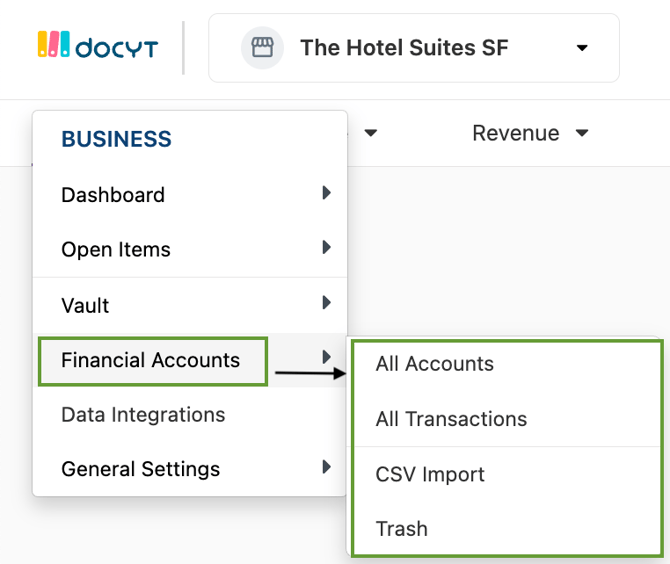
Task: Click the Docyt logo
Action: click(98, 44)
